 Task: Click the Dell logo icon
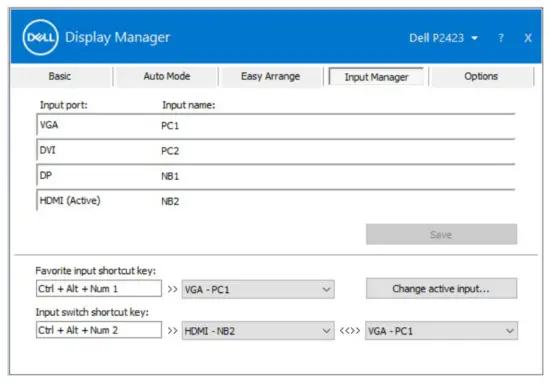pos(40,38)
